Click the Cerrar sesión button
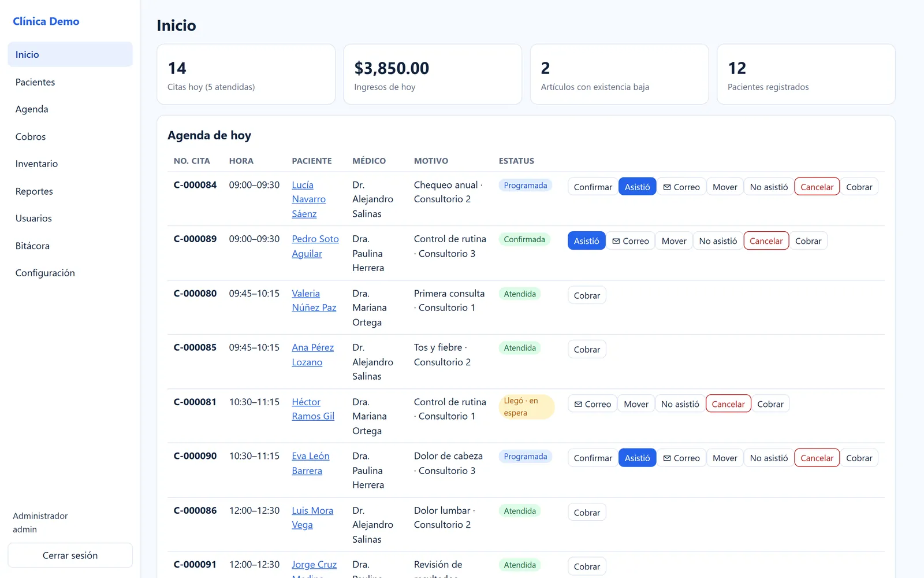 tap(70, 555)
